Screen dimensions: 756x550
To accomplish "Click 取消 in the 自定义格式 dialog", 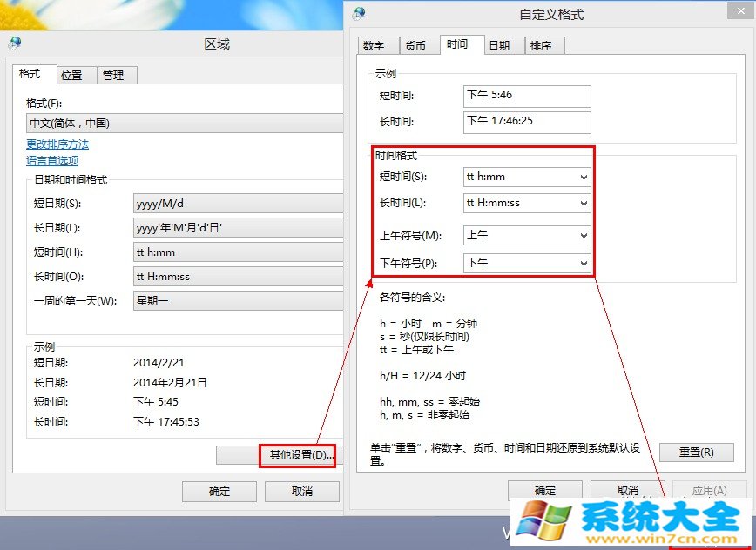I will pyautogui.click(x=627, y=490).
